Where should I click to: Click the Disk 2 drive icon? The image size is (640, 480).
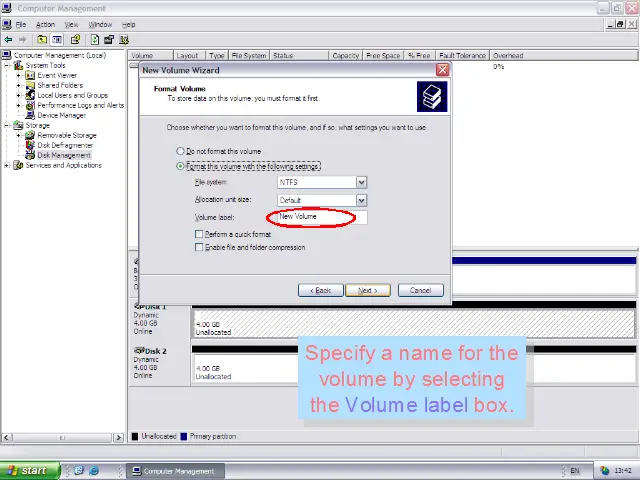[x=139, y=351]
